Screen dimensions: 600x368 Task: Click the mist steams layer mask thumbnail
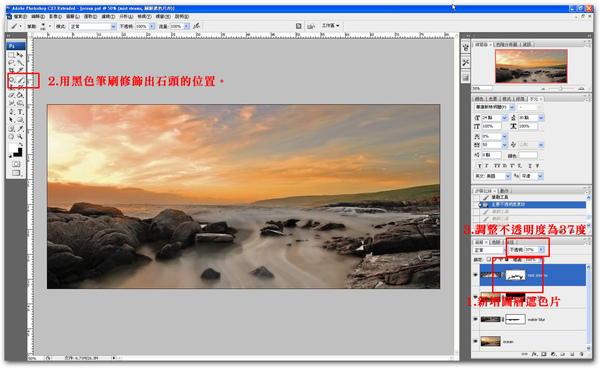click(x=515, y=275)
